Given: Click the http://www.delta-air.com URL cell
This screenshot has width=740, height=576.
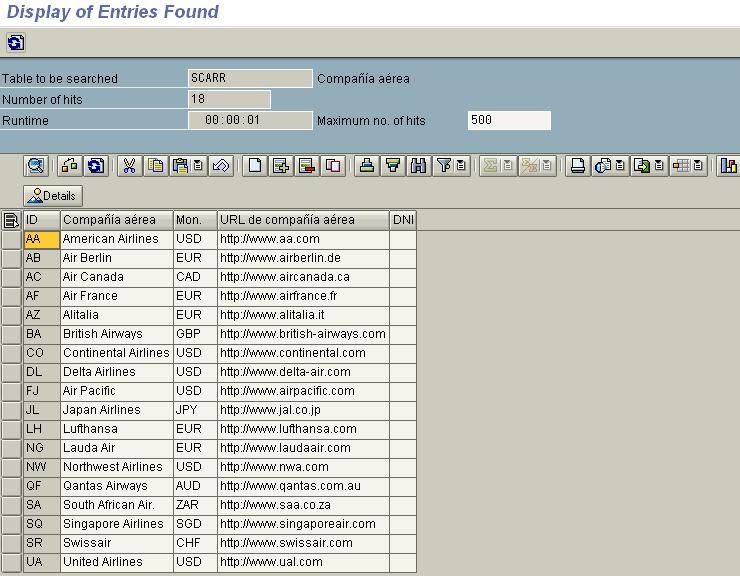Looking at the screenshot, I should coord(303,372).
